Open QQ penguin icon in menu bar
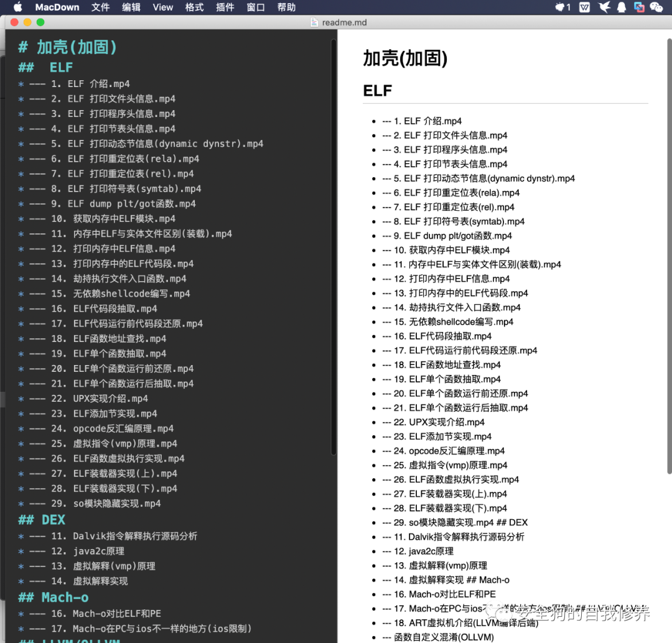Screen dimensions: 672x643 622,7
